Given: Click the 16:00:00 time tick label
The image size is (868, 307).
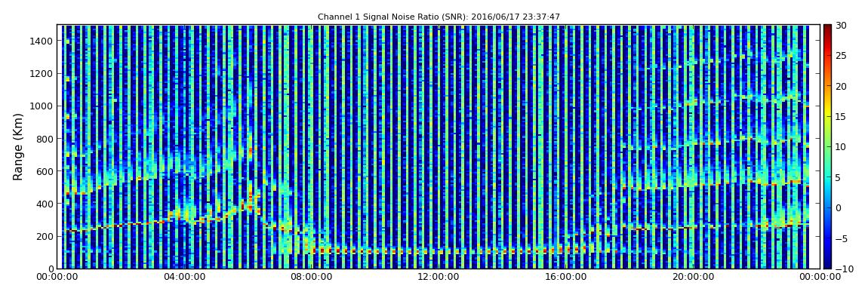Looking at the screenshot, I should [565, 277].
